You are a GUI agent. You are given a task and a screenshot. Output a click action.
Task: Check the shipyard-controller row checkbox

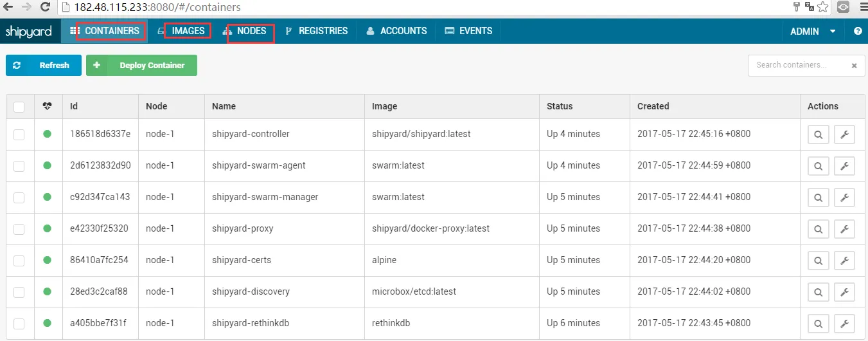(19, 134)
